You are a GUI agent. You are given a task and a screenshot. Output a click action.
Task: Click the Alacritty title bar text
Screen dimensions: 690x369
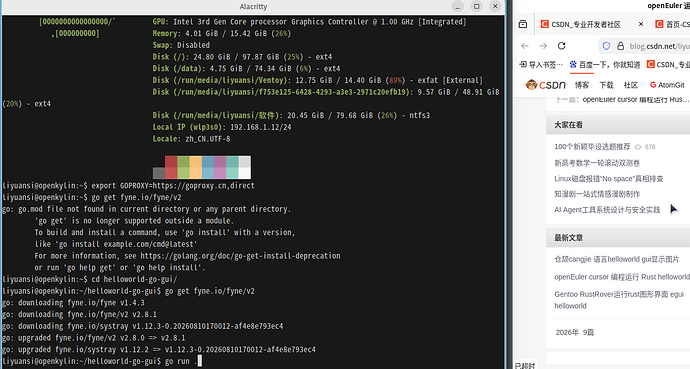tap(253, 7)
